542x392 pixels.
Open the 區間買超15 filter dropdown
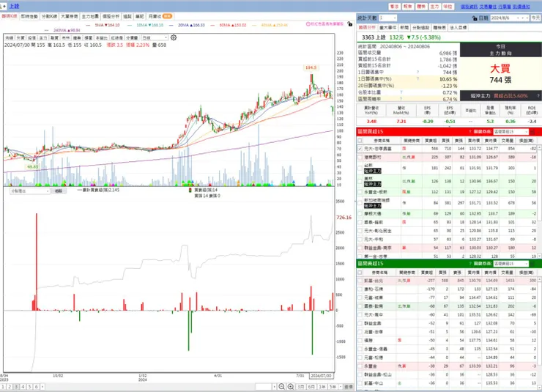pyautogui.click(x=511, y=132)
